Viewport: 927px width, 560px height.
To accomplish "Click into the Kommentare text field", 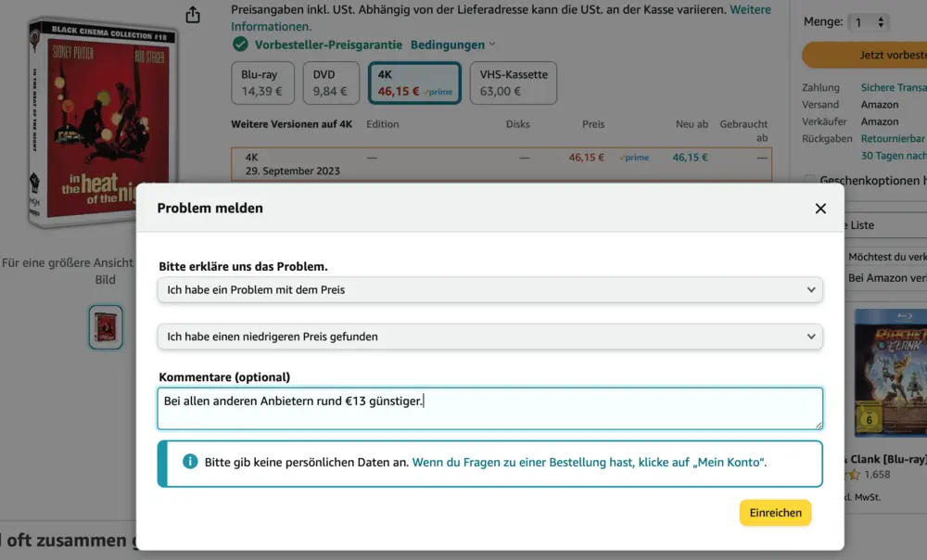I will pyautogui.click(x=490, y=409).
